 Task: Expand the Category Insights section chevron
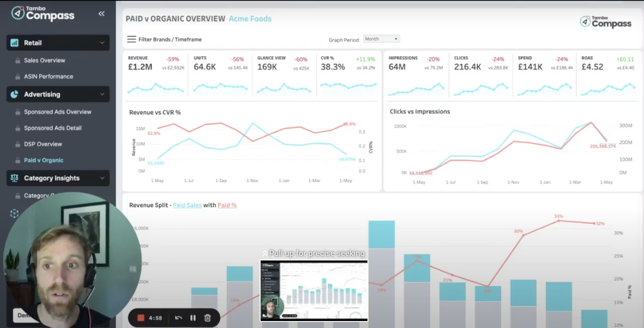tap(102, 178)
